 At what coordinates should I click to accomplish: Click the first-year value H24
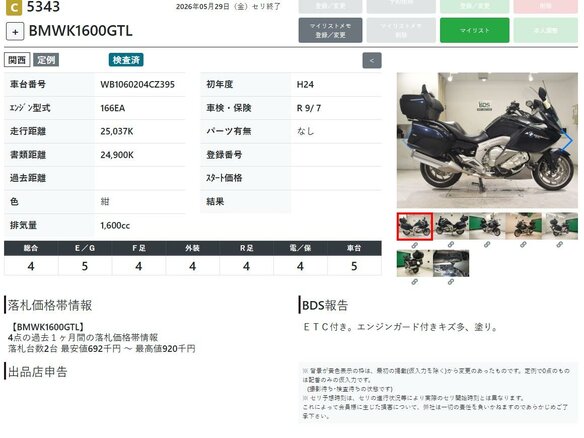[305, 85]
